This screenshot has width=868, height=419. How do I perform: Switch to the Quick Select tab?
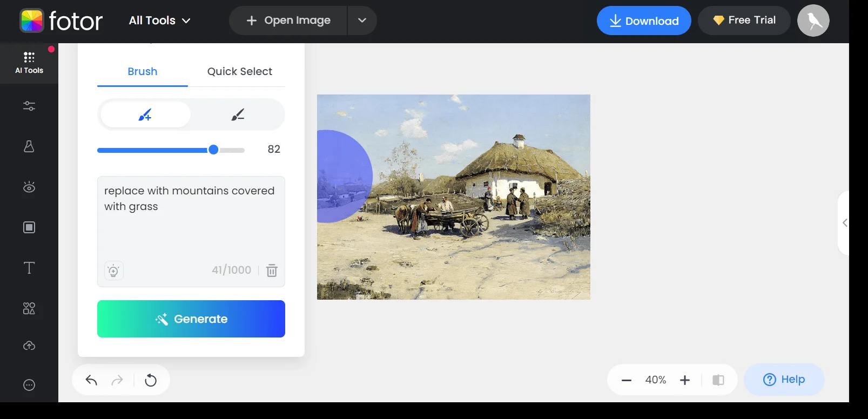239,71
